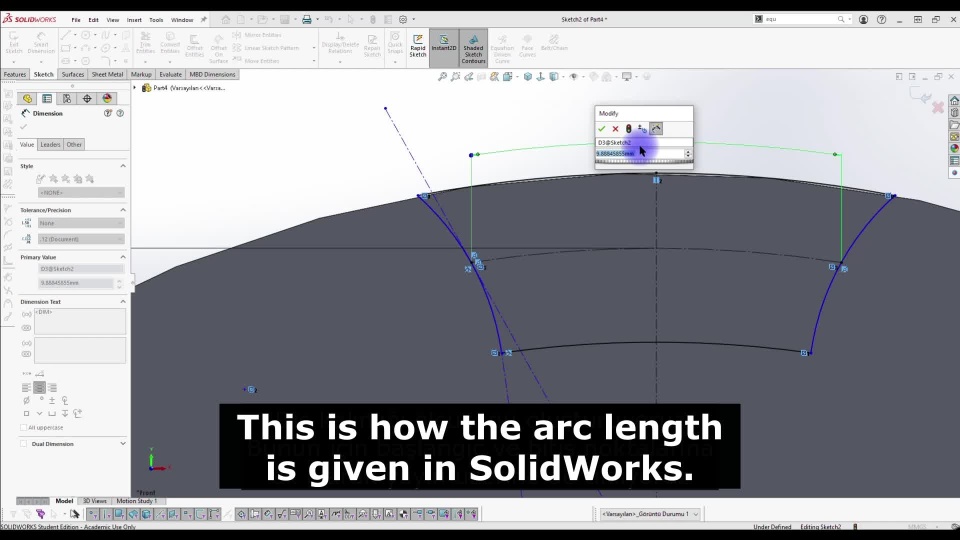The image size is (960, 540).
Task: Click Linear Sketch Pattern tool
Action: [266, 48]
